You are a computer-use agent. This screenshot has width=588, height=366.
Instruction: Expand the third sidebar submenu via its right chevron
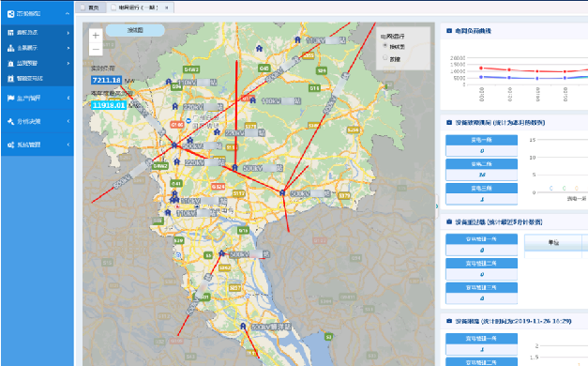click(x=68, y=63)
